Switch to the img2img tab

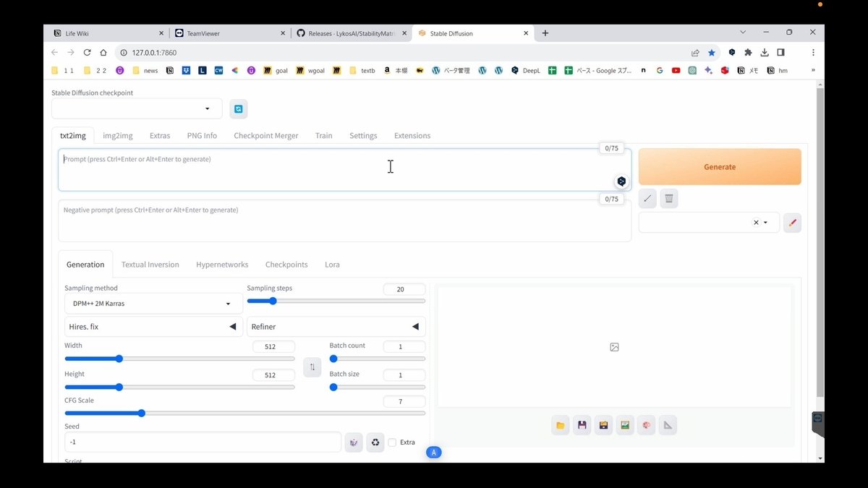coord(117,136)
